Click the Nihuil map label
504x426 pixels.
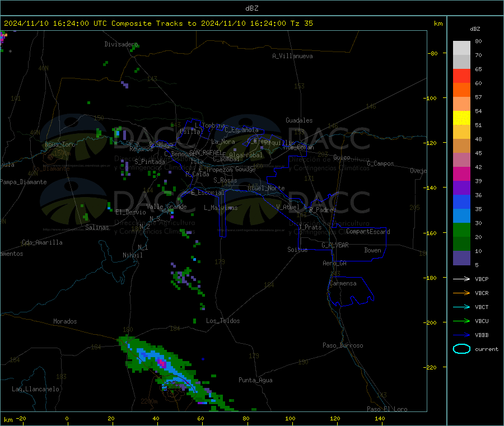(x=132, y=255)
